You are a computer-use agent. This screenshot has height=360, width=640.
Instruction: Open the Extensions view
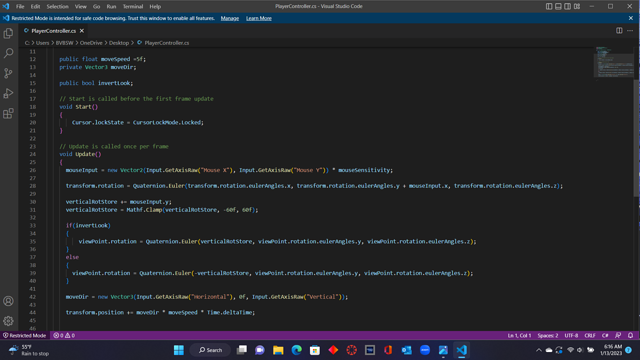click(8, 113)
